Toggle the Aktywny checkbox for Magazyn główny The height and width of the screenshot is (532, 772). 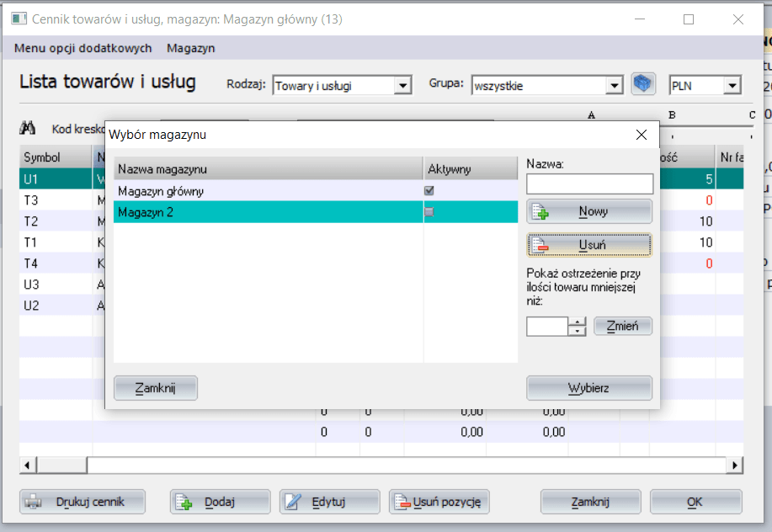pos(429,191)
